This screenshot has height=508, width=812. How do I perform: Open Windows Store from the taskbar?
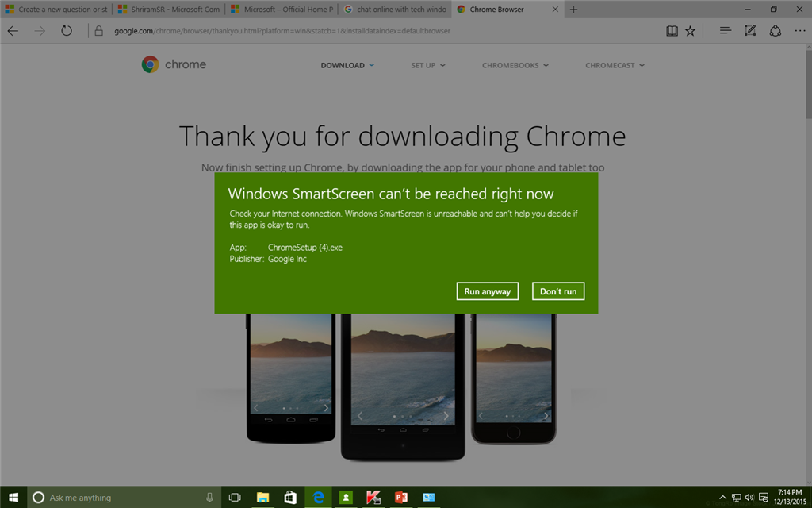coord(290,498)
